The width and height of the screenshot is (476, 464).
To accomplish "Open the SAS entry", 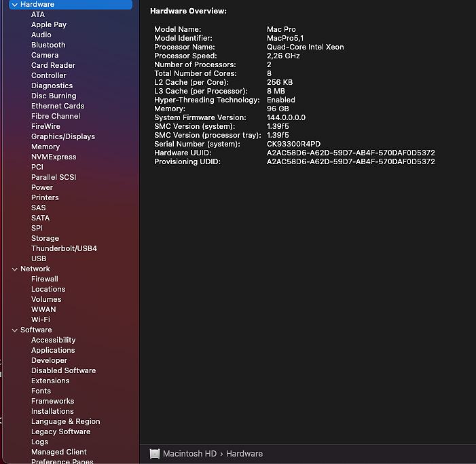I will pyautogui.click(x=39, y=208).
